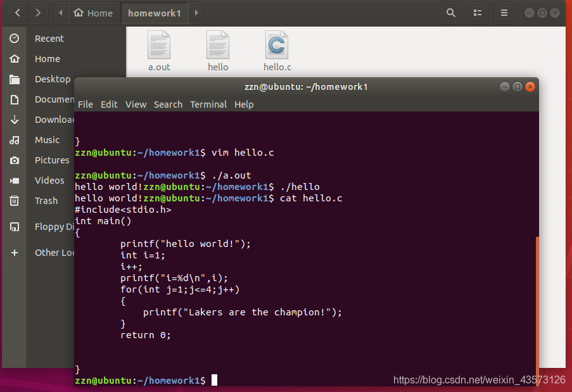Open the terminal Help menu
This screenshot has width=572, height=392.
244,104
